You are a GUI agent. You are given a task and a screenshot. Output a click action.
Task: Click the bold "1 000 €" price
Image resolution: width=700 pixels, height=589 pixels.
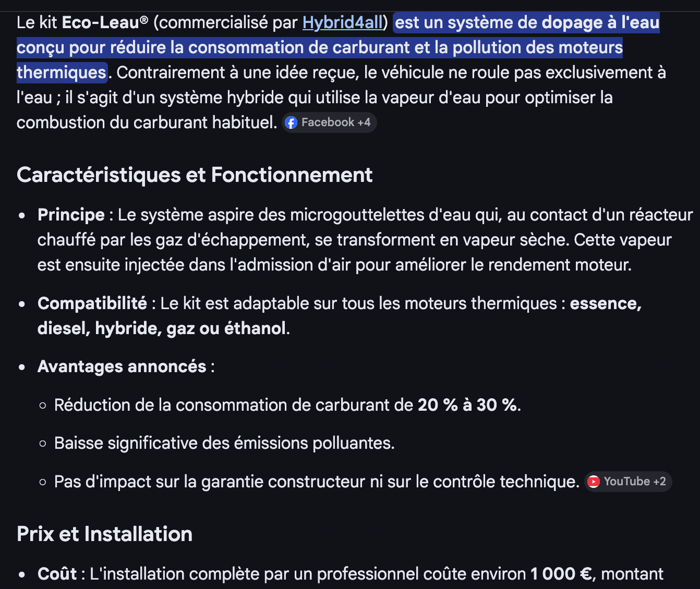[x=561, y=574]
